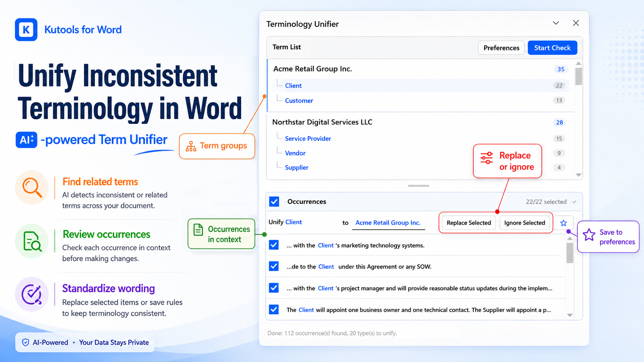644x362 pixels.
Task: Click the count badge 15 on Service Provider row
Action: pyautogui.click(x=559, y=138)
